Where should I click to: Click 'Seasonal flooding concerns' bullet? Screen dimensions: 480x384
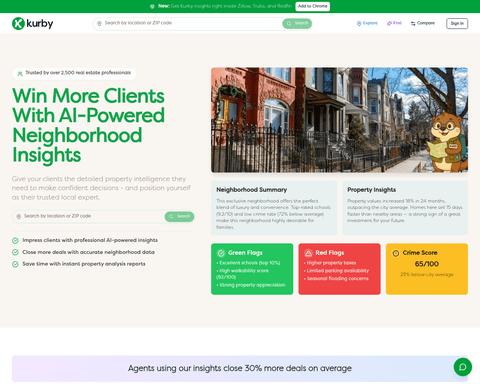click(336, 279)
